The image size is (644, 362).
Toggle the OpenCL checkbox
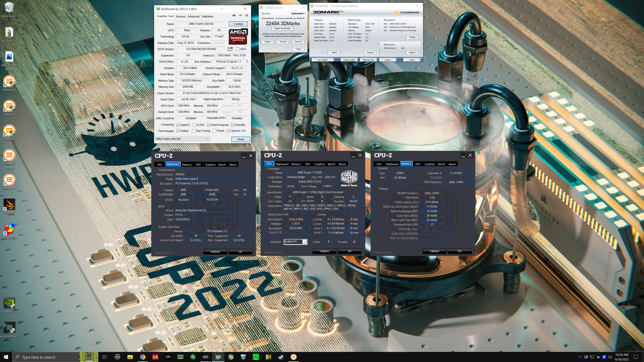[x=178, y=125]
